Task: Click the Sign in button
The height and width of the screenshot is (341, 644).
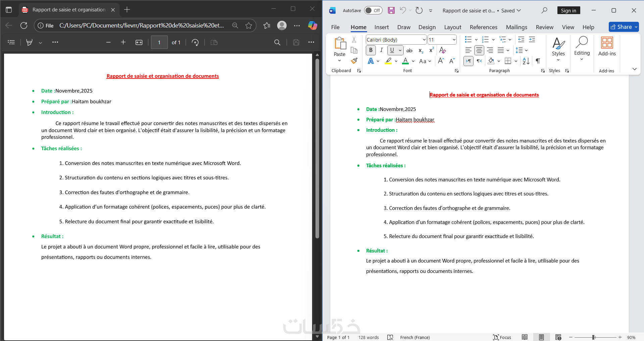Action: [x=568, y=10]
